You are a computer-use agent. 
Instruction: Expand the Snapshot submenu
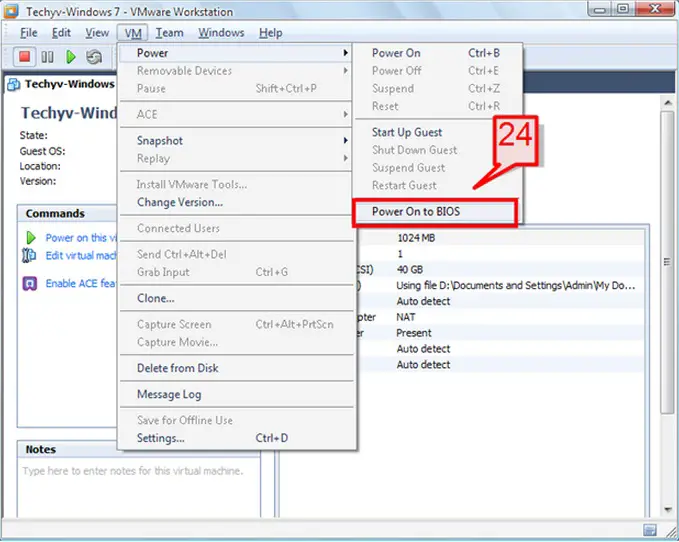(236, 141)
